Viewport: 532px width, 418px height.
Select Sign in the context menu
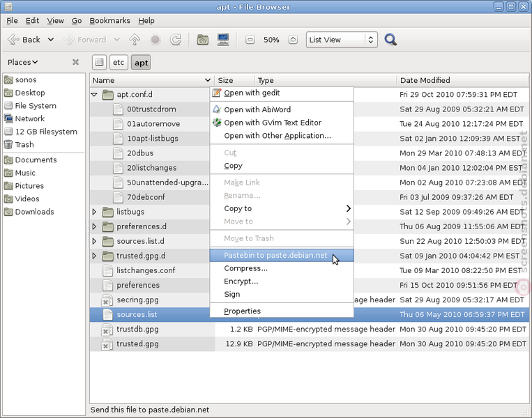pos(282,294)
